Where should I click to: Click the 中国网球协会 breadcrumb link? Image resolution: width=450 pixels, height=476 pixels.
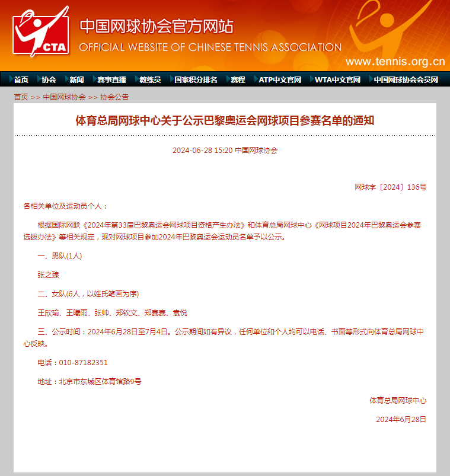pos(64,97)
